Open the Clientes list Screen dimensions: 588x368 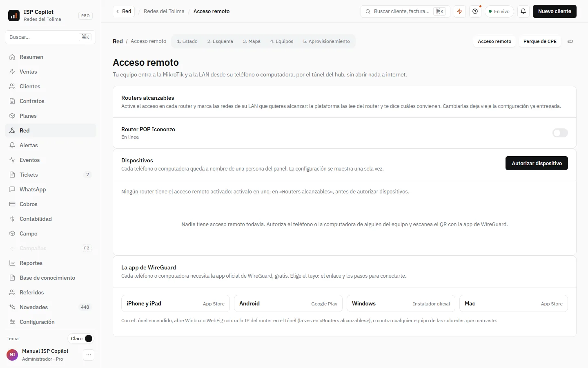tap(51, 86)
